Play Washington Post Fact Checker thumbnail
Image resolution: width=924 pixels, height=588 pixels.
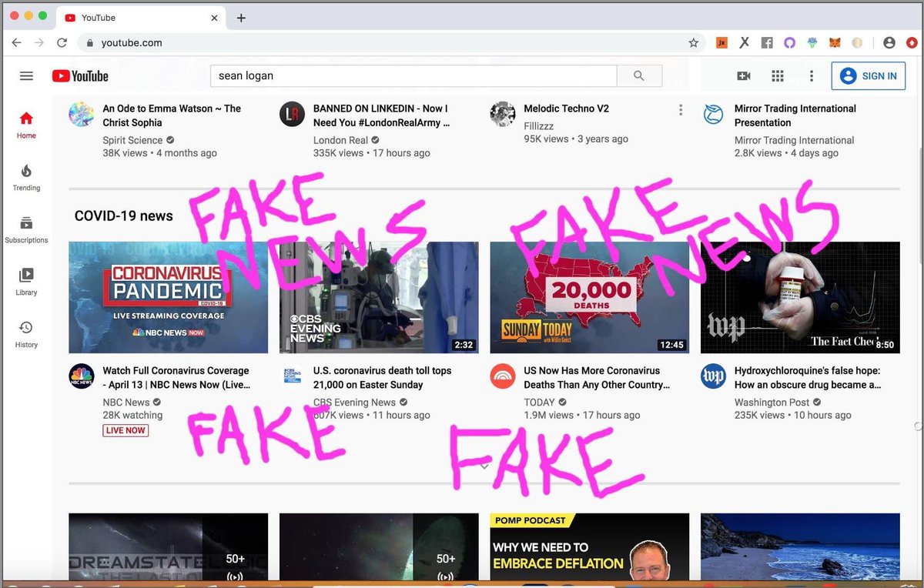pyautogui.click(x=800, y=297)
